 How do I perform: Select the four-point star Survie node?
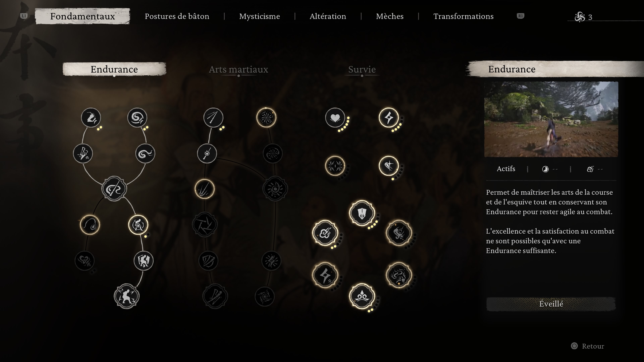389,166
